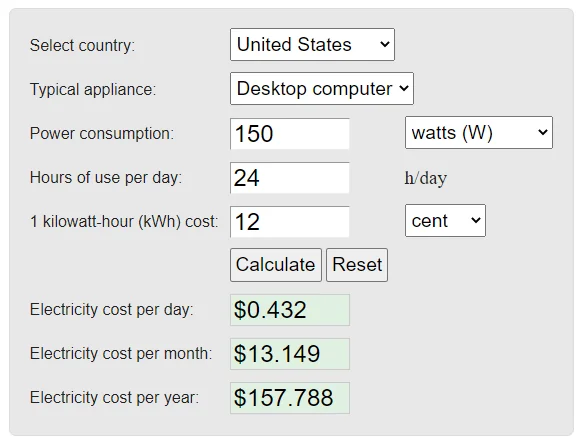The width and height of the screenshot is (585, 442).
Task: Open the watts (W) unit dropdown
Action: coord(479,132)
